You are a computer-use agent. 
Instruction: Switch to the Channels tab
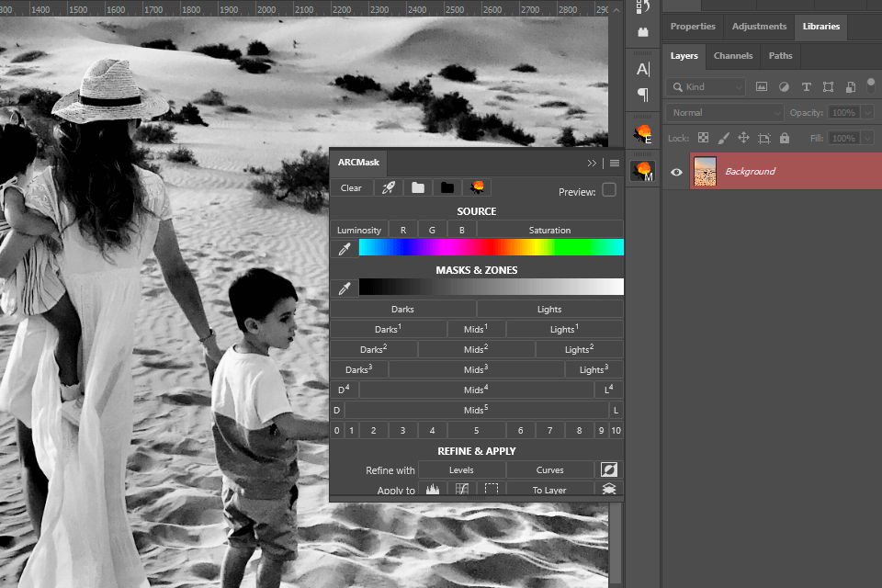tap(733, 55)
